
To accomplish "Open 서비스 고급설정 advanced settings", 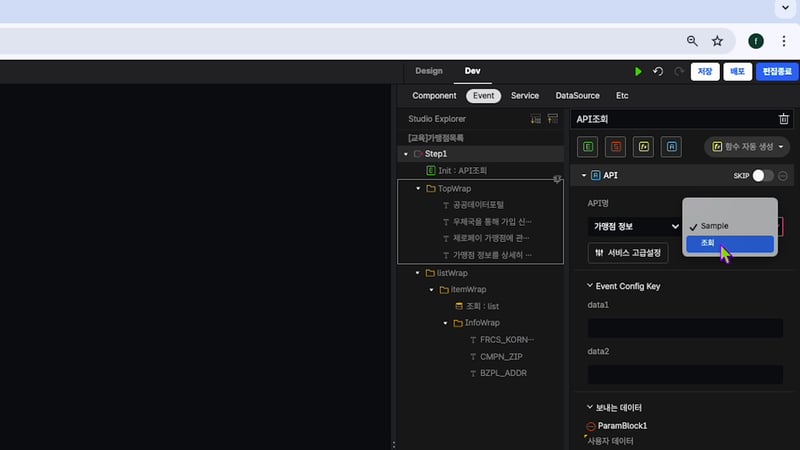I will 628,253.
